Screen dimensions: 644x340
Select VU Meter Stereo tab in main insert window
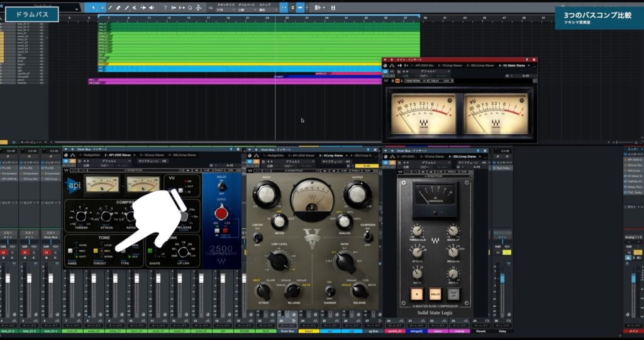(x=512, y=65)
